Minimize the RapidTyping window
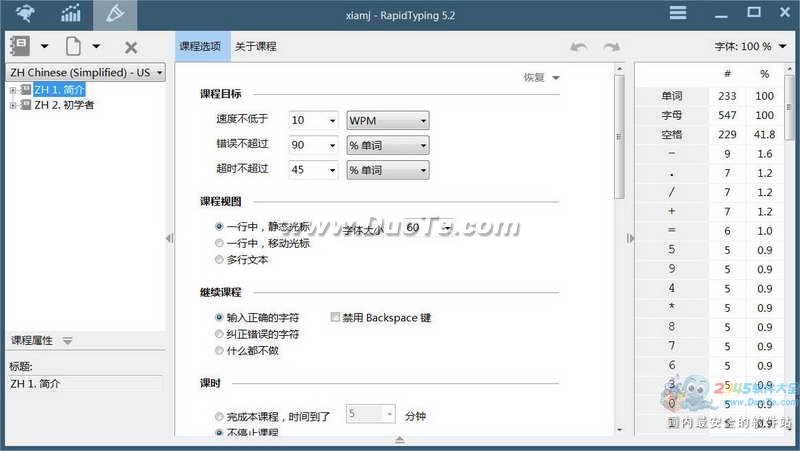This screenshot has width=800, height=451. (x=721, y=14)
